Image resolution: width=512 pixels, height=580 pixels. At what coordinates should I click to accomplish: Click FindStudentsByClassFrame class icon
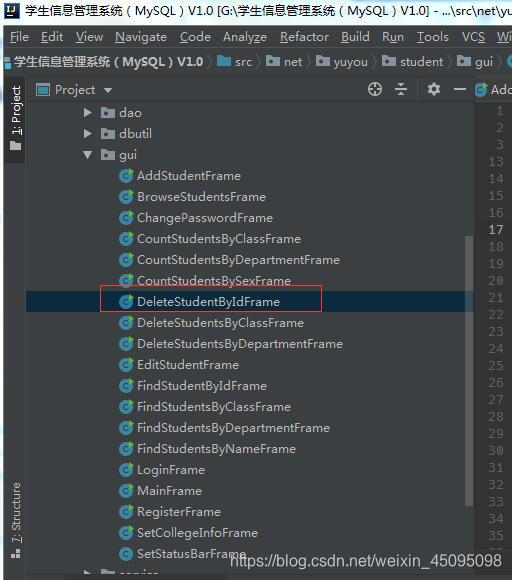coord(126,407)
